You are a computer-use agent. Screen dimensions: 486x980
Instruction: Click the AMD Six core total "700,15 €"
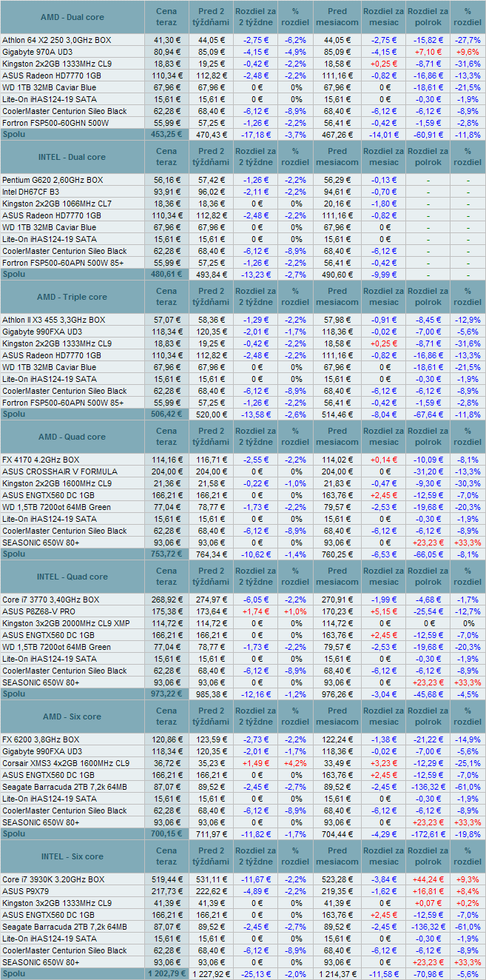coord(166,834)
